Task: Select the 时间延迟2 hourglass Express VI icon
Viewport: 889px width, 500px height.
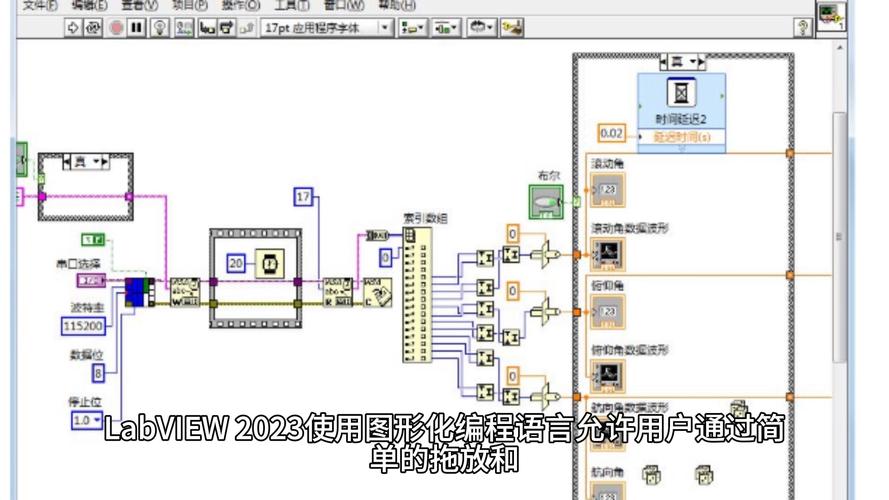Action: point(681,92)
